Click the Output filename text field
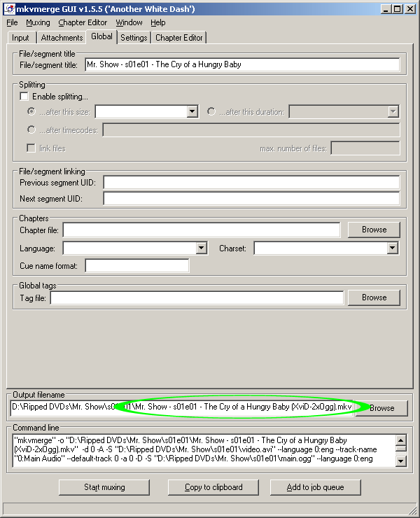Viewport: 420px width, 518px height. [x=183, y=407]
